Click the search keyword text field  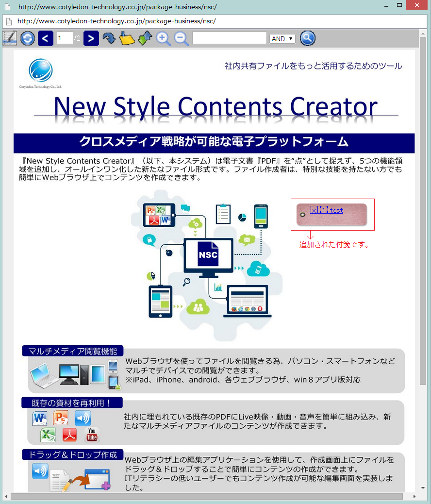230,38
